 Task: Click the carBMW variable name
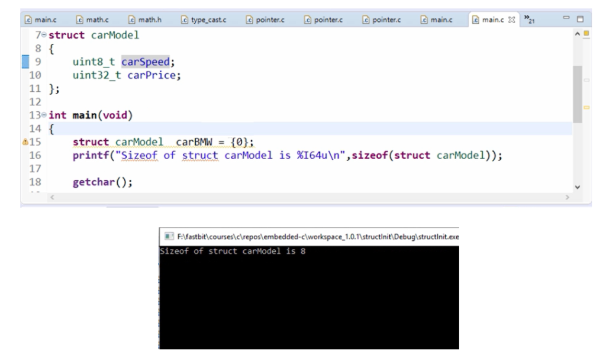194,142
